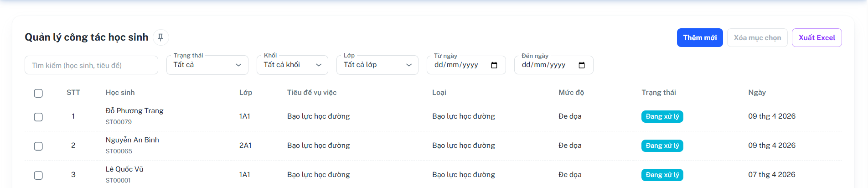Check the box for Lê Quốc Vũ row

(38, 175)
